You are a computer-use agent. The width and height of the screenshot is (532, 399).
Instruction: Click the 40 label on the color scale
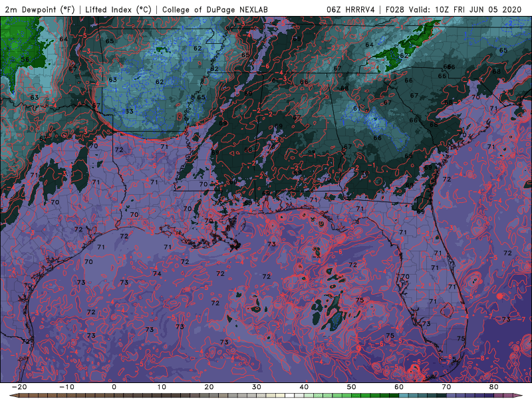[304, 387]
